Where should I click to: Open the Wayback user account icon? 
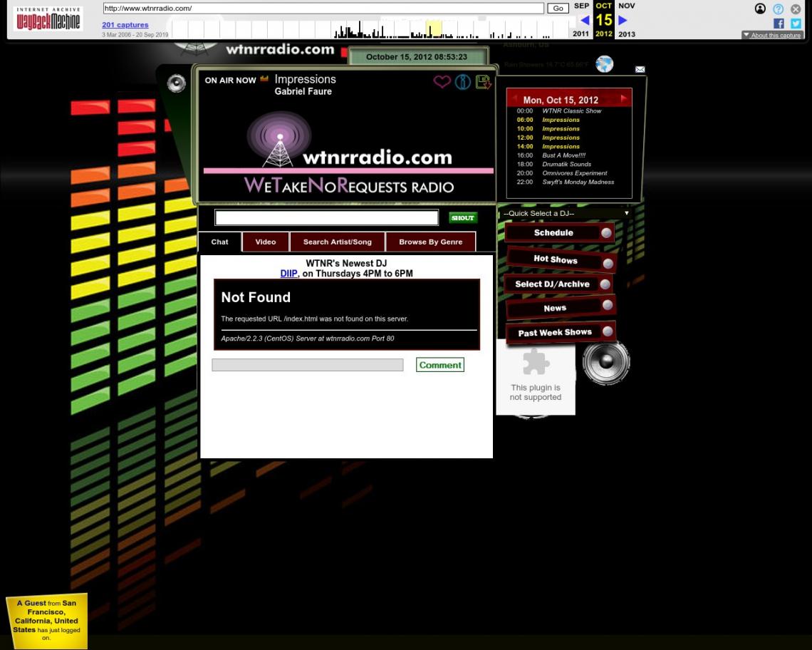coord(760,9)
